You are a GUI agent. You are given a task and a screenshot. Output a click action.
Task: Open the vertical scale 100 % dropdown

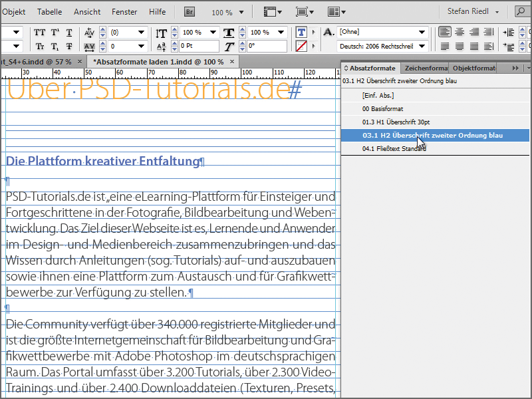tap(213, 33)
